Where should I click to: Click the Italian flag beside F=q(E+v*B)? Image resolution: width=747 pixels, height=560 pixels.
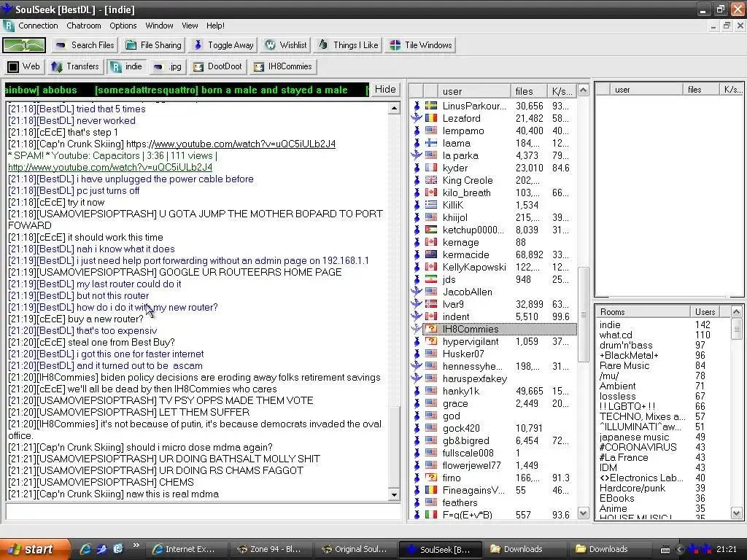coord(430,514)
